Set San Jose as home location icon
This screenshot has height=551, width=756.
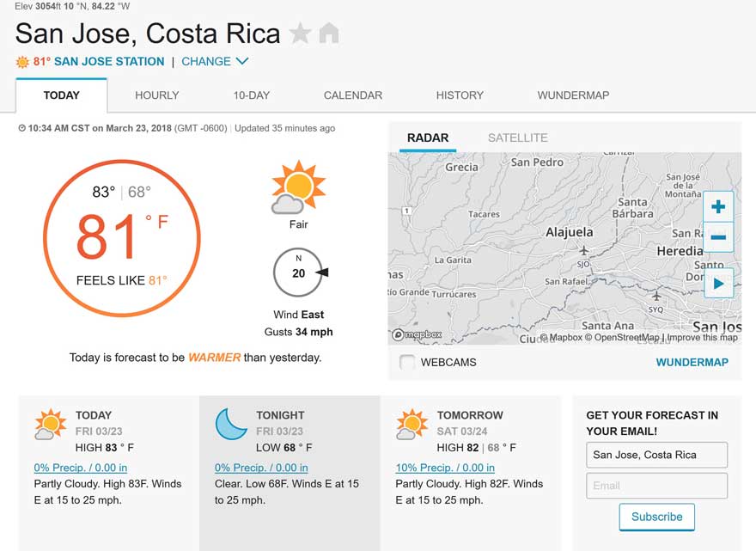click(x=329, y=34)
